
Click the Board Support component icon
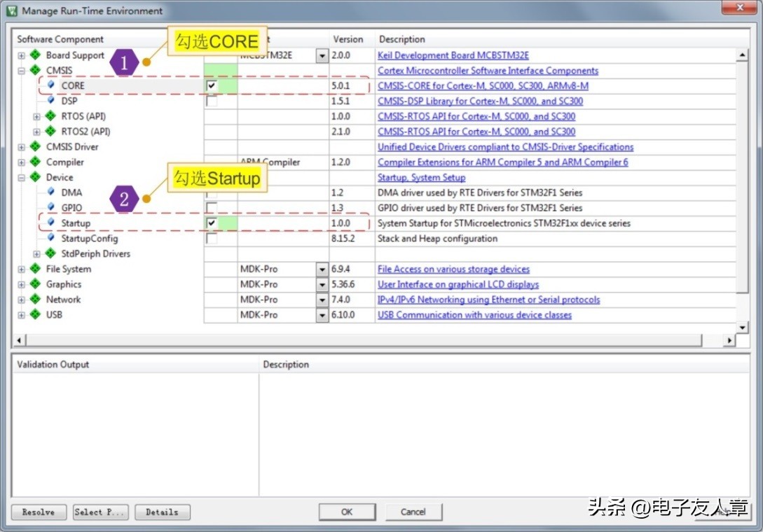(x=35, y=55)
